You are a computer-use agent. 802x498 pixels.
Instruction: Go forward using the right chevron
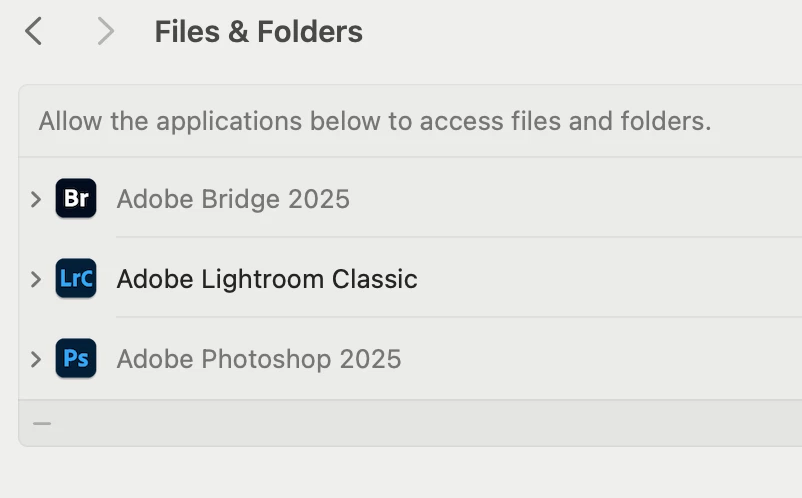105,31
